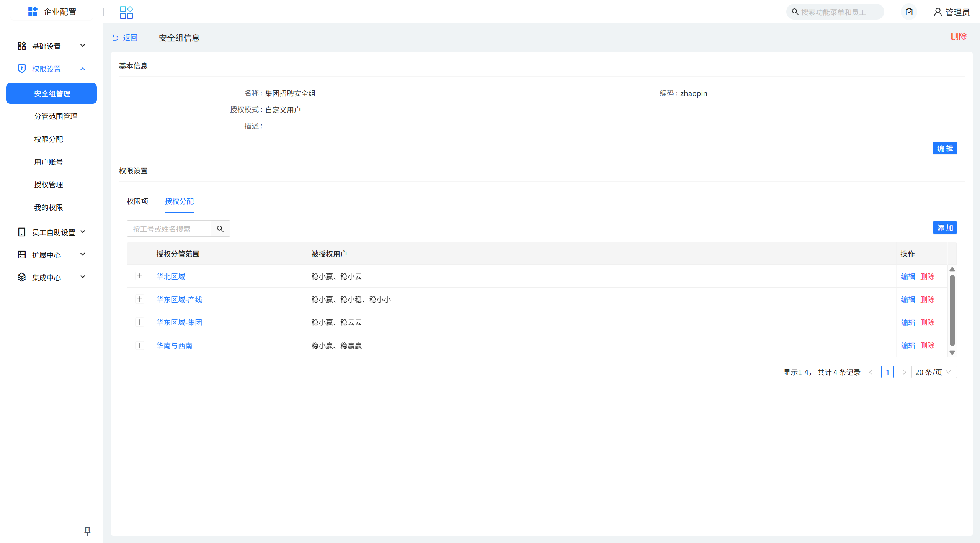Screen dimensions: 980x543
Task: Click the magnifier search button beside name filter
Action: 220,229
